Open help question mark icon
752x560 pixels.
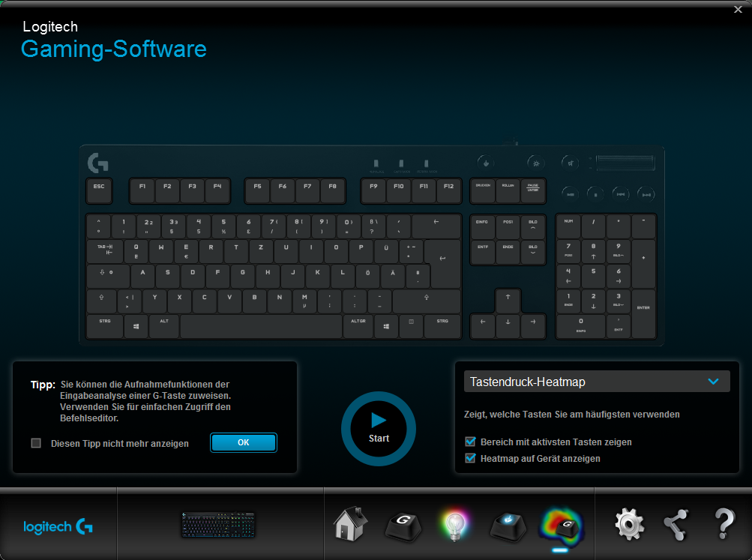point(724,524)
